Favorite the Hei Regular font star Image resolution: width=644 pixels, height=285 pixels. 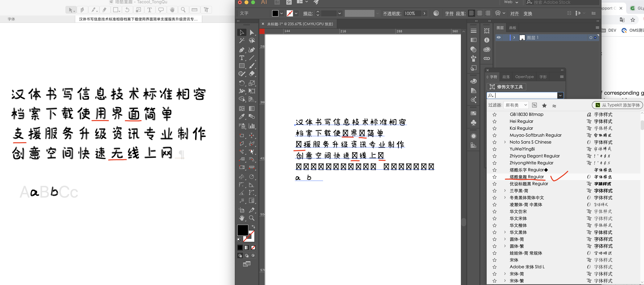coord(494,122)
